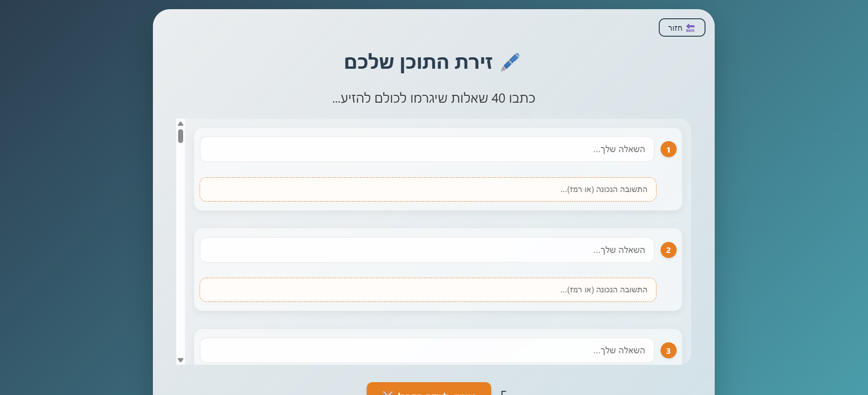
Task: Click the scrollbar up arrow
Action: [x=180, y=123]
